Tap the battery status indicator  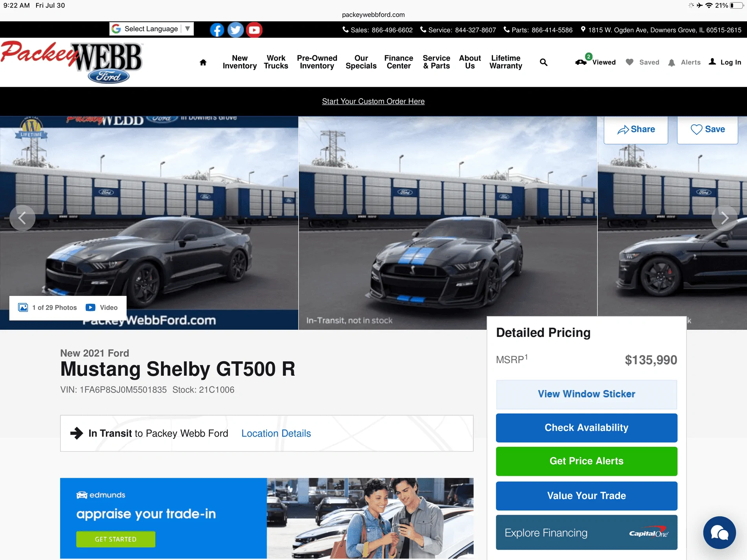coord(737,6)
